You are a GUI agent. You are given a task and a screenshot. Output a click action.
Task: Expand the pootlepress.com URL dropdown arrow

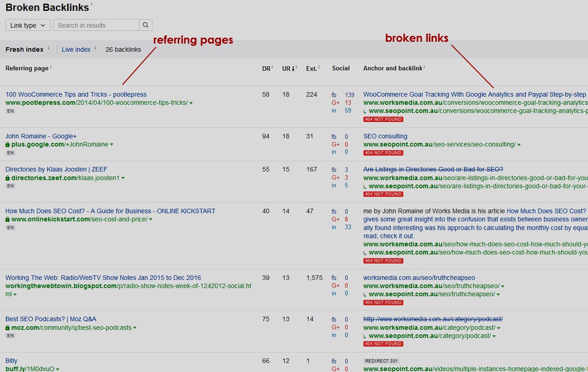191,103
